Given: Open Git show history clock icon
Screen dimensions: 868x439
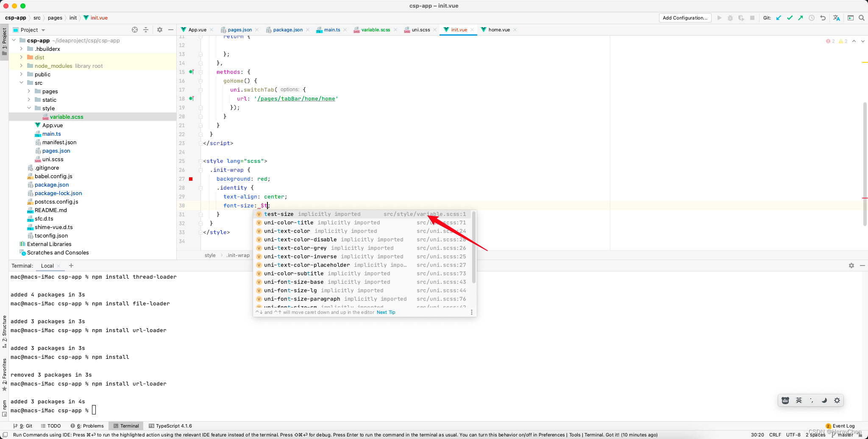Looking at the screenshot, I should [x=812, y=18].
